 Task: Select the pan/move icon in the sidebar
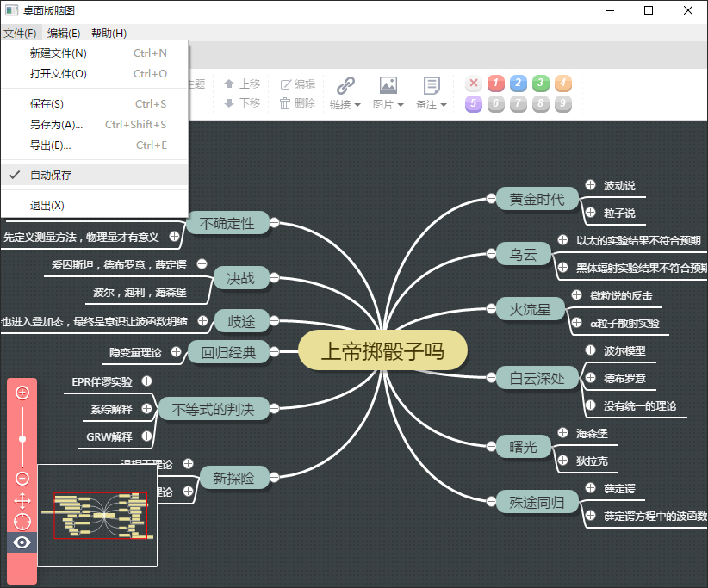(22, 499)
